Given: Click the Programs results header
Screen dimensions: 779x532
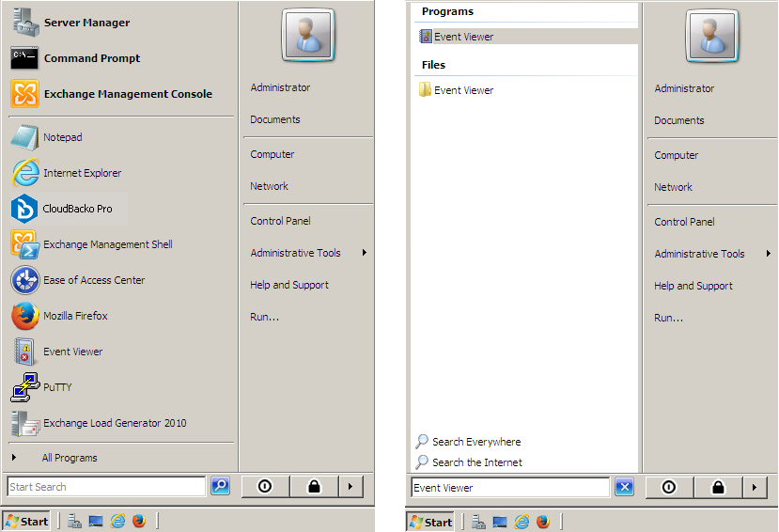Looking at the screenshot, I should click(447, 11).
